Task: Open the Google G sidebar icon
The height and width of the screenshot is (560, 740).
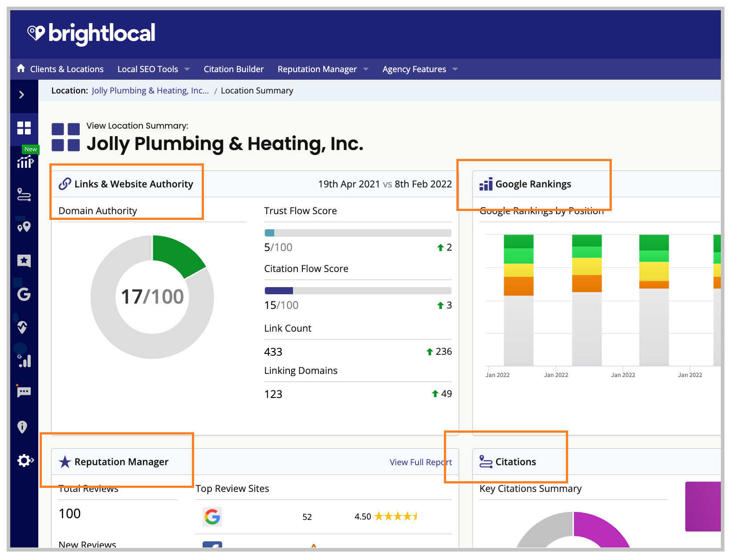Action: pos(24,294)
